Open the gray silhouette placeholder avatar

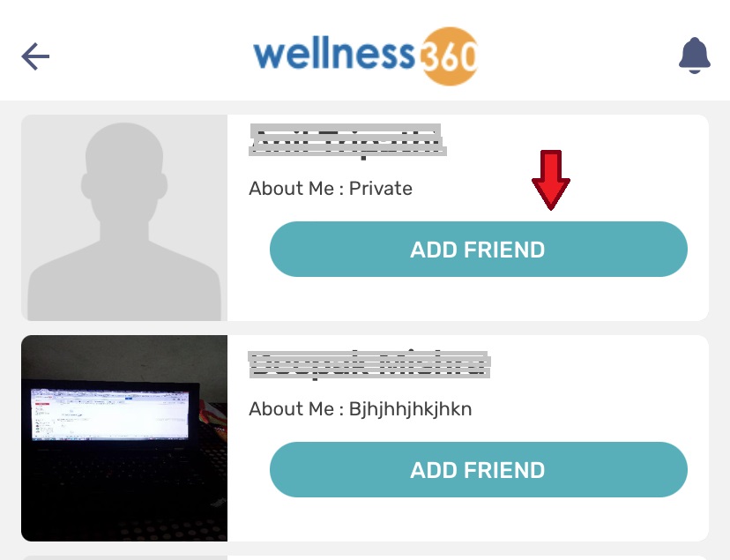[x=124, y=218]
